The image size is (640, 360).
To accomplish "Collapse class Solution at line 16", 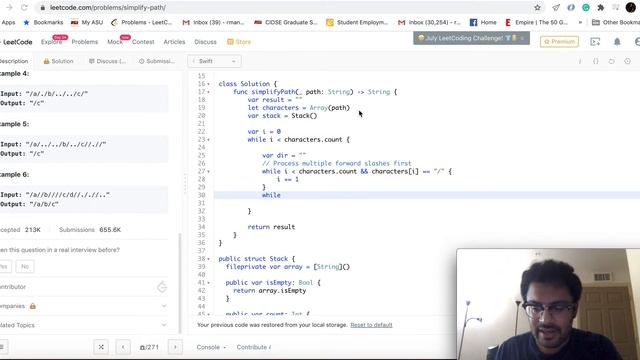I will [209, 84].
